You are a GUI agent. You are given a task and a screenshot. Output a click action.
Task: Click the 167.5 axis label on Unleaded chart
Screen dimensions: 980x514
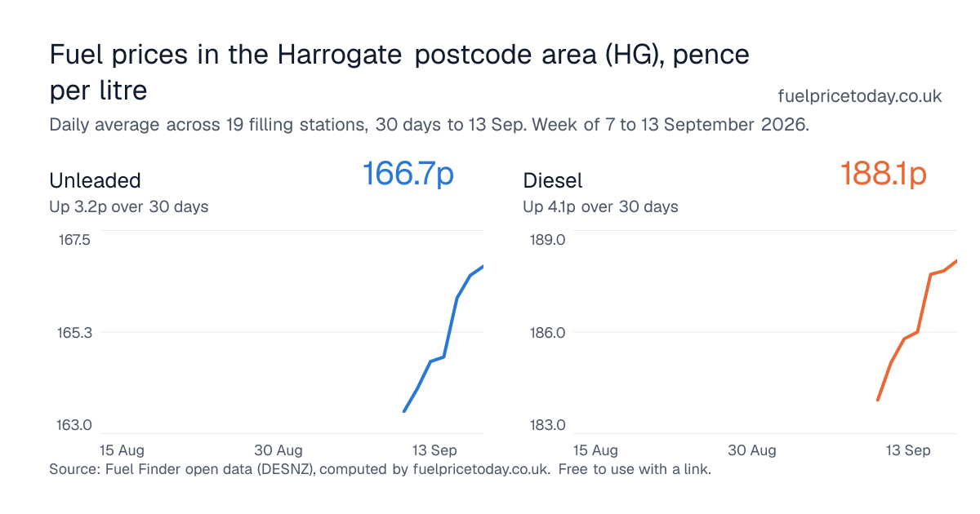coord(74,240)
